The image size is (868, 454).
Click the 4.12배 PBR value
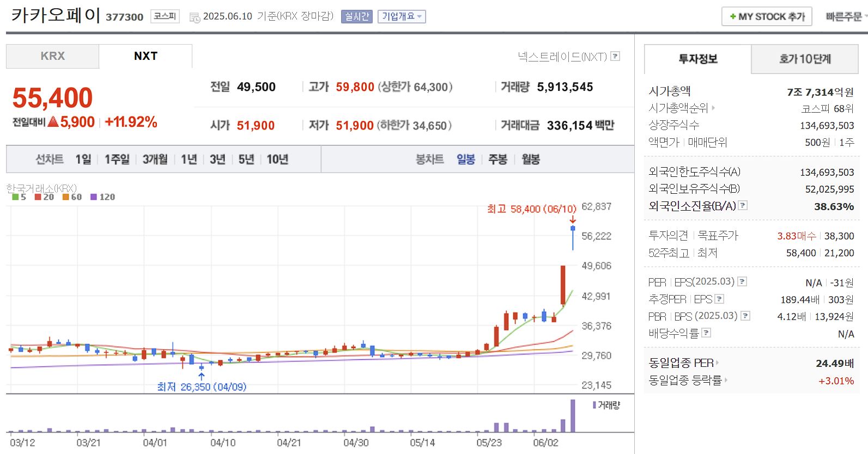click(x=791, y=317)
